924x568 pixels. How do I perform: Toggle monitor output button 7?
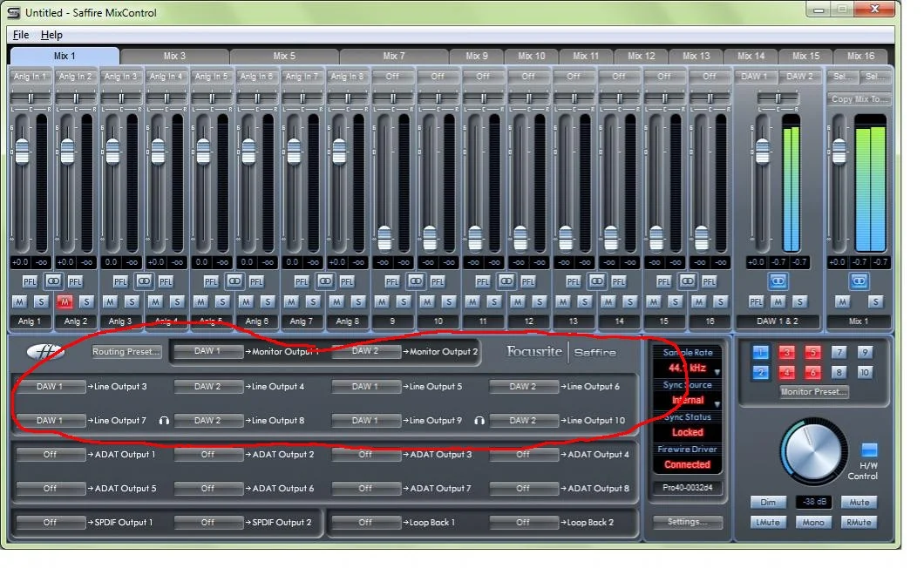click(x=839, y=352)
